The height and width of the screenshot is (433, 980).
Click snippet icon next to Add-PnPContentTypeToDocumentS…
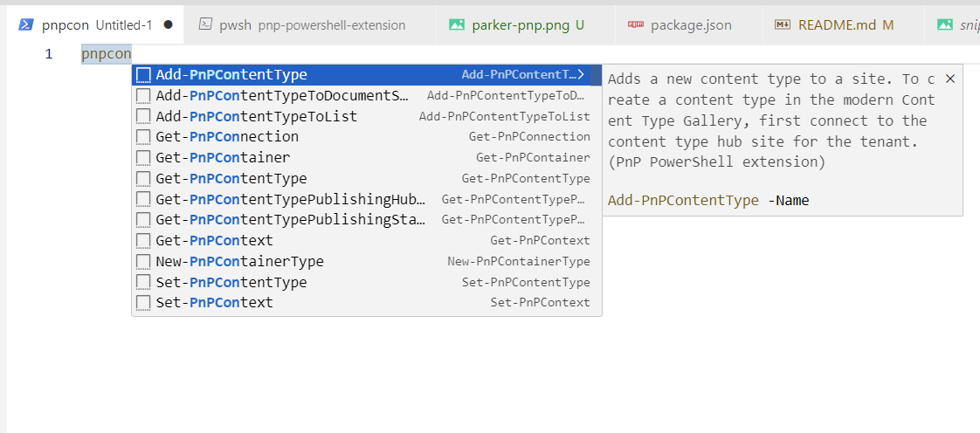point(143,96)
